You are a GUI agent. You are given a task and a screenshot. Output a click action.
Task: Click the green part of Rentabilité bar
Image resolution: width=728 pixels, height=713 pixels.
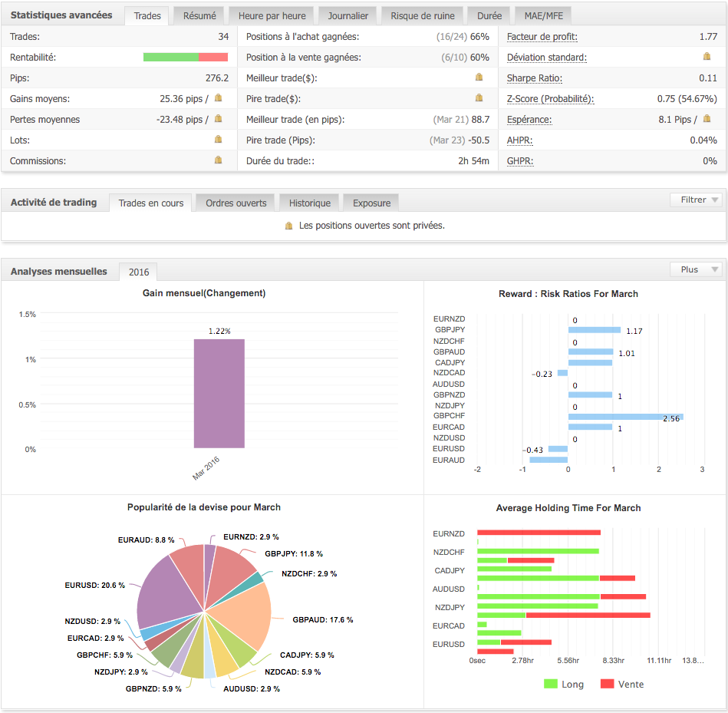[170, 57]
